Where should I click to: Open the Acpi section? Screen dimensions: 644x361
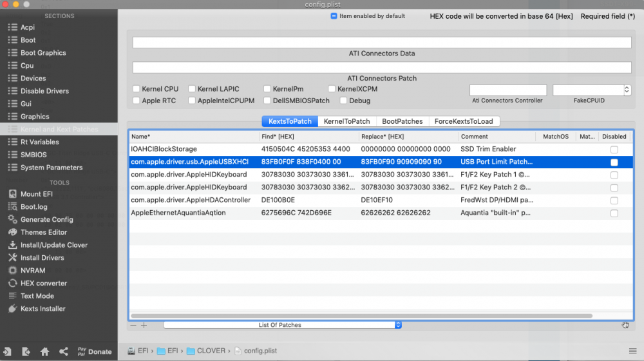click(x=28, y=27)
